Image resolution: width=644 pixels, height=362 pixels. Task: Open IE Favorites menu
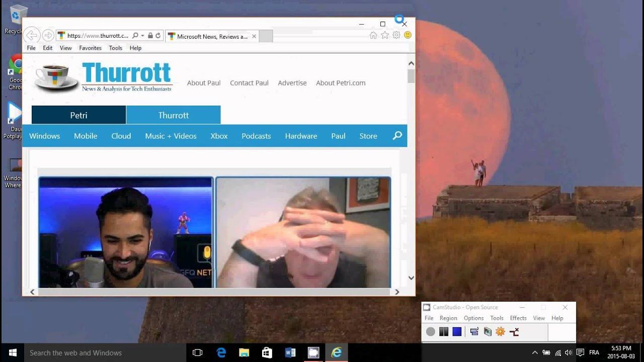[x=91, y=48]
